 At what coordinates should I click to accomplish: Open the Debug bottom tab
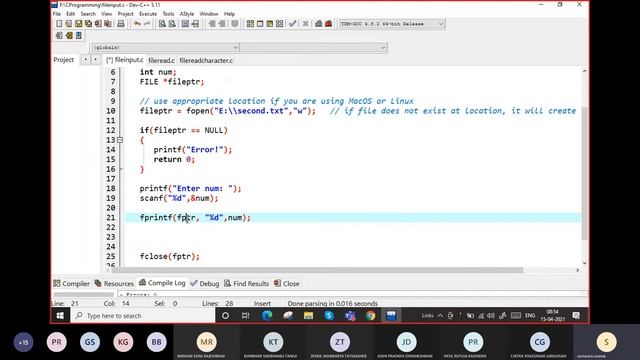(205, 283)
